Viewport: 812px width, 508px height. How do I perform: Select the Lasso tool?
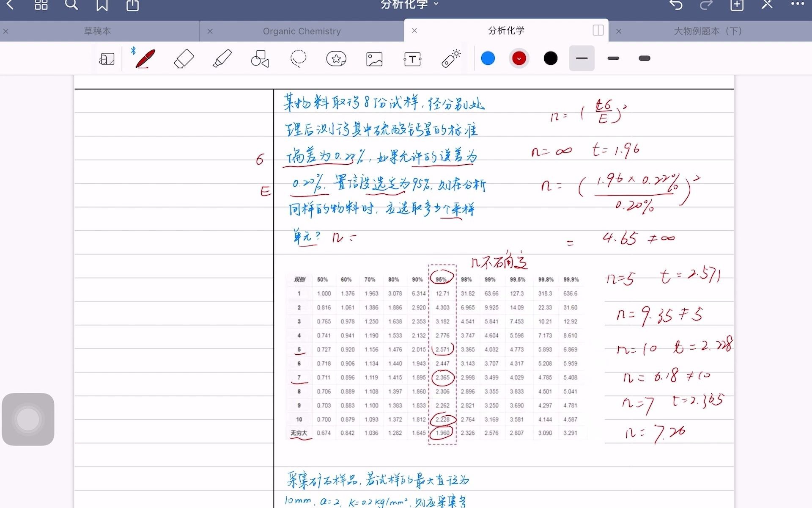(x=298, y=59)
